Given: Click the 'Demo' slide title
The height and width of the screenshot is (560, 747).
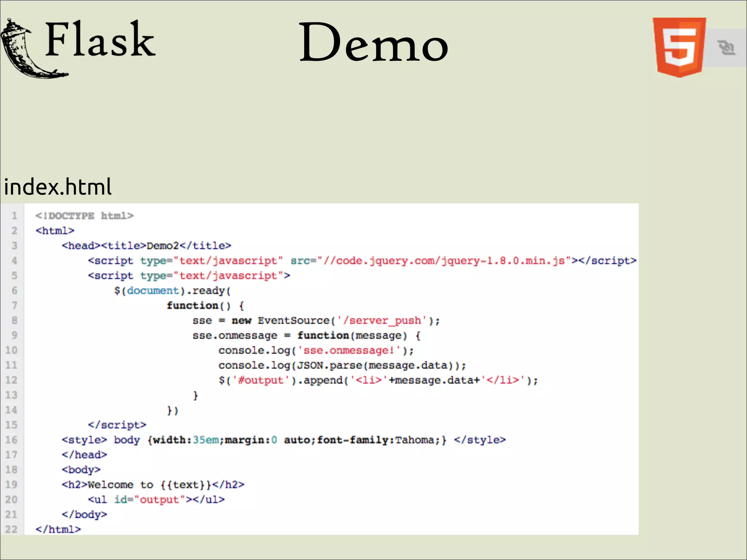Looking at the screenshot, I should [373, 42].
